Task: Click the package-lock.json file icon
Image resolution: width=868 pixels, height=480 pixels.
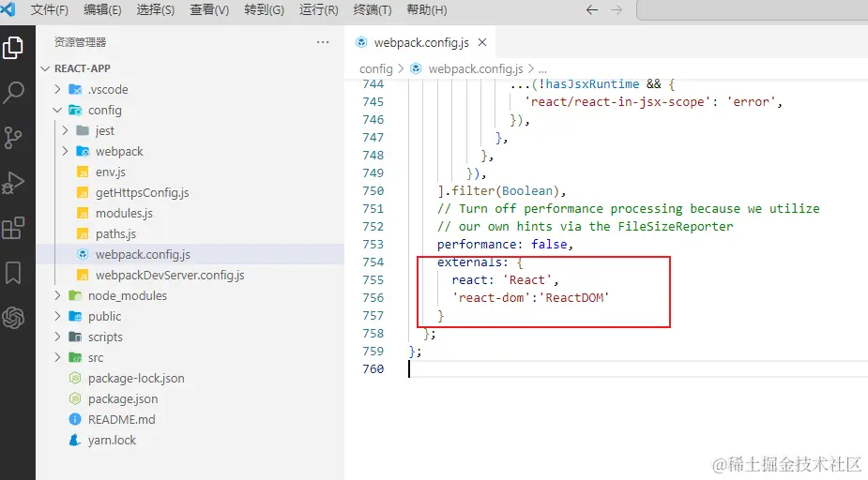Action: click(x=75, y=378)
